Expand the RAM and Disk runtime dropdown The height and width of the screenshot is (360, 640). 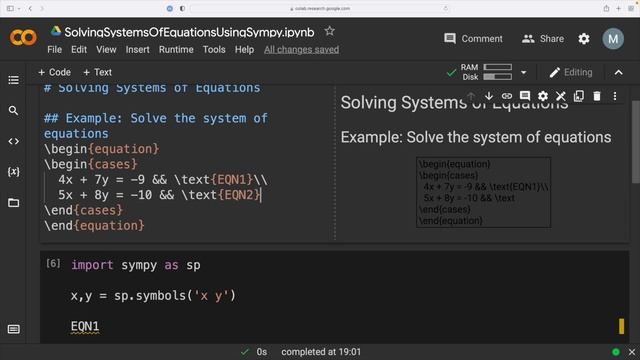pos(523,73)
